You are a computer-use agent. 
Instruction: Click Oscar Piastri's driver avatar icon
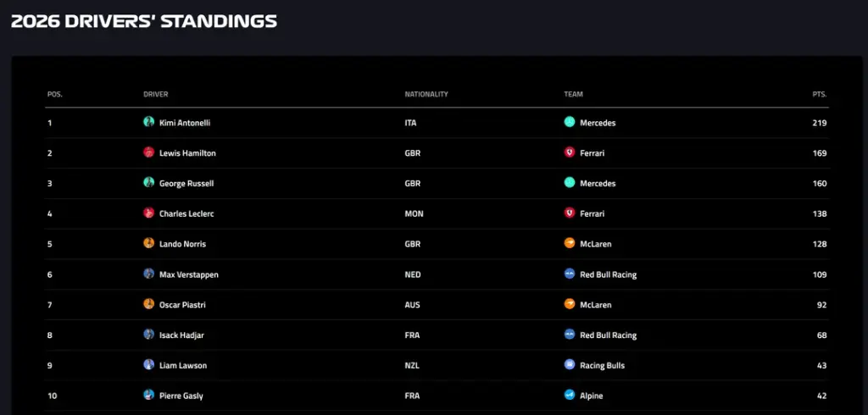click(148, 304)
